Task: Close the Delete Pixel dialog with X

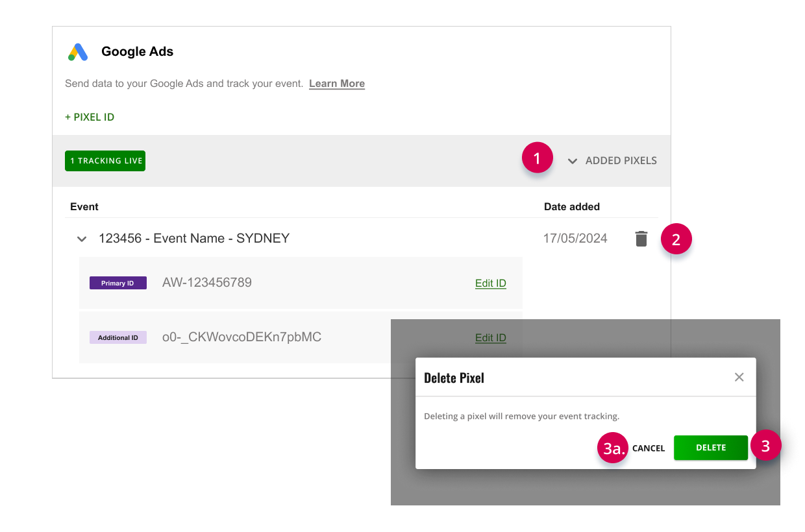Action: point(739,377)
